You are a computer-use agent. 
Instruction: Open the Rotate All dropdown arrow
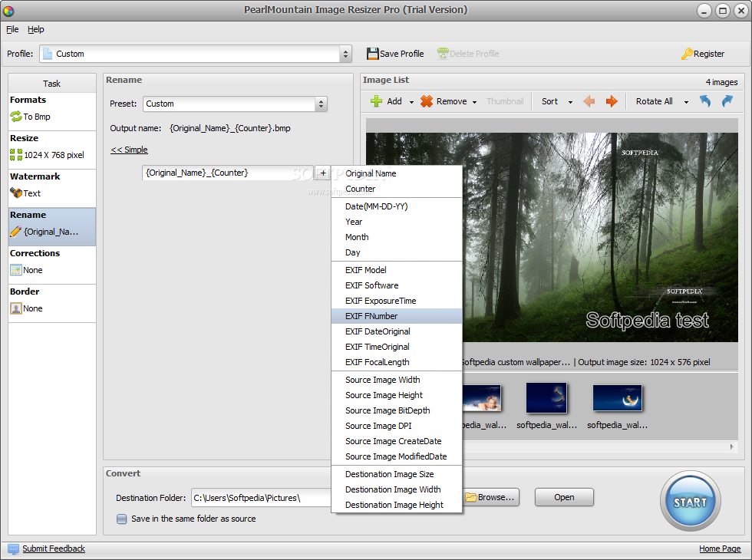(686, 102)
